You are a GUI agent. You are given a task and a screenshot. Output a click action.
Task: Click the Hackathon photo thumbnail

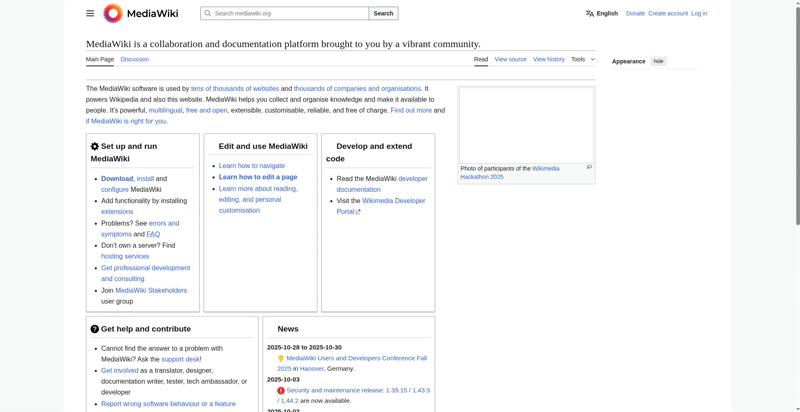pyautogui.click(x=526, y=125)
